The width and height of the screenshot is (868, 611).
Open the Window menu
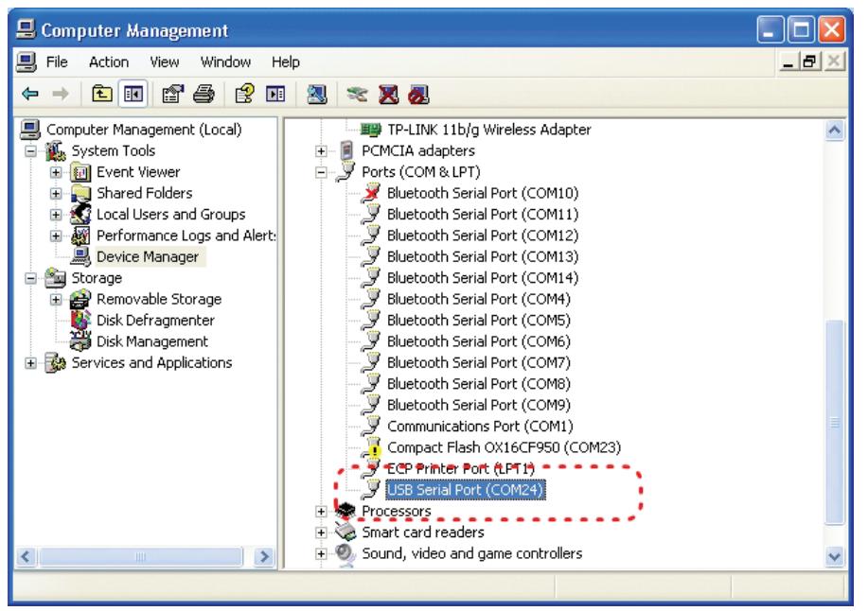[x=226, y=61]
